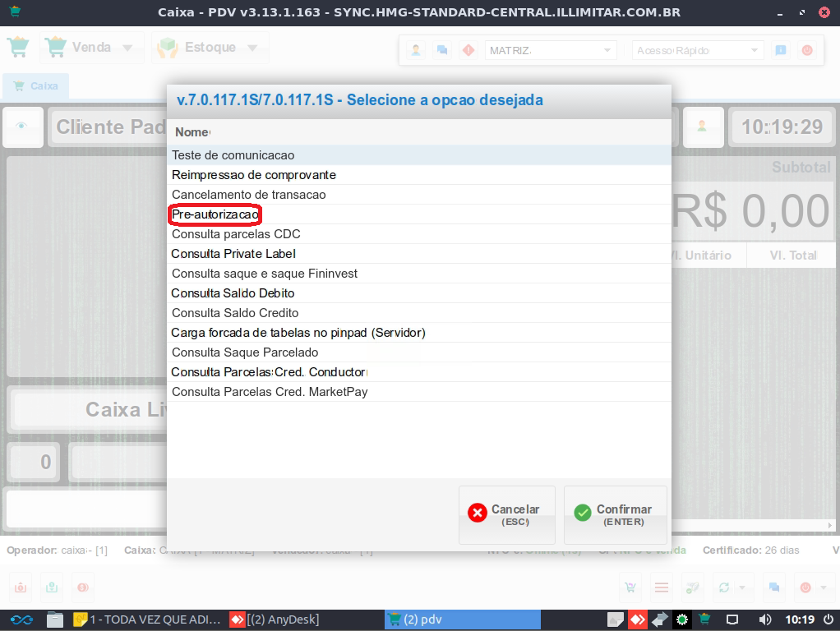Click the green checkmark Confirmar button
840x631 pixels.
coord(615,515)
